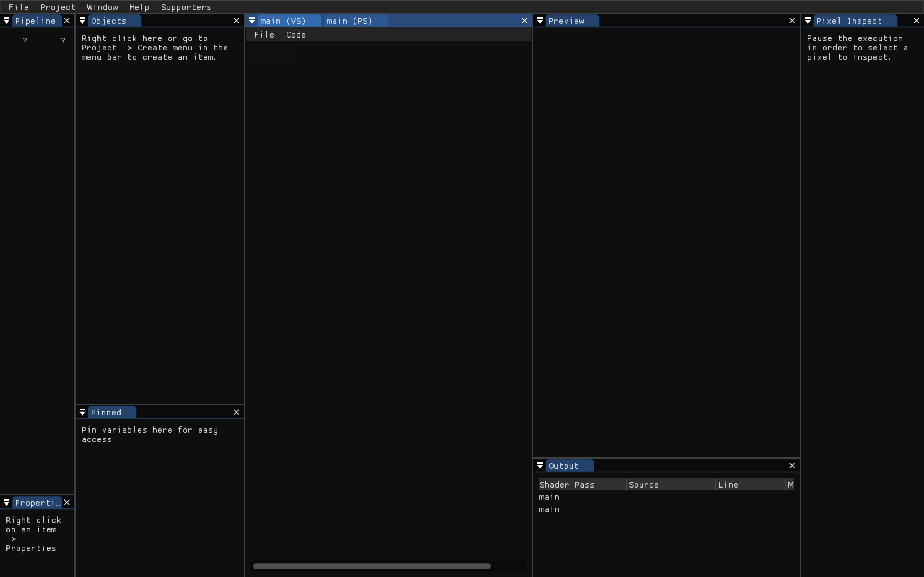
Task: Open the Preview panel dock options arrow
Action: pyautogui.click(x=540, y=21)
